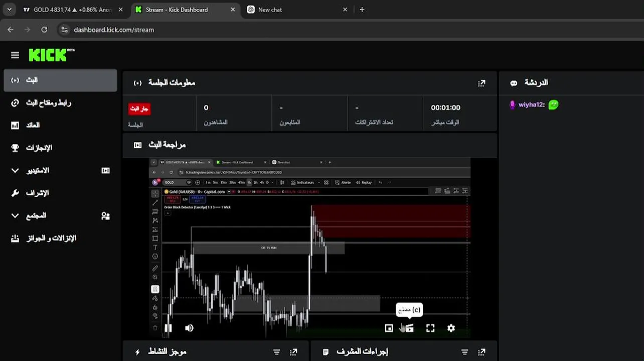Open البث in the sidebar
Image resolution: width=644 pixels, height=361 pixels.
60,80
